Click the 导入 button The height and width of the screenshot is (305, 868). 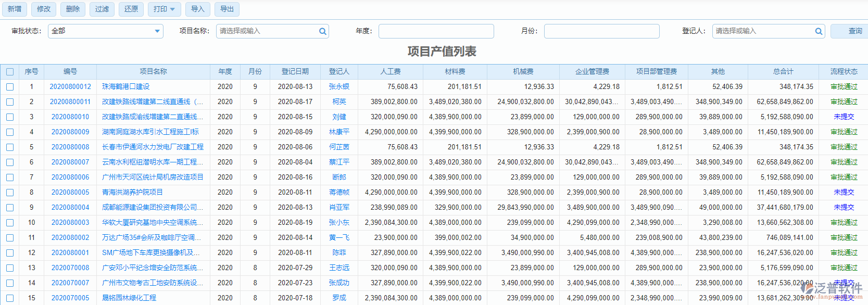[197, 9]
